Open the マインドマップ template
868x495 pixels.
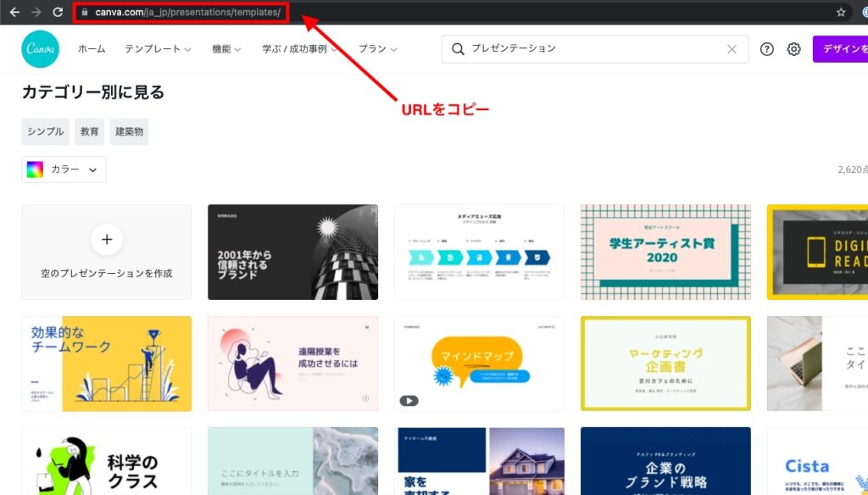[x=480, y=364]
